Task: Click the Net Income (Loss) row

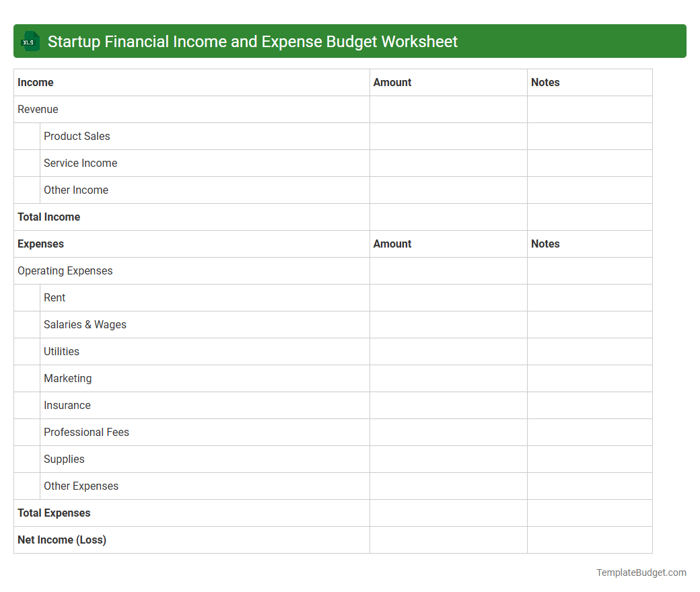Action: click(x=61, y=540)
